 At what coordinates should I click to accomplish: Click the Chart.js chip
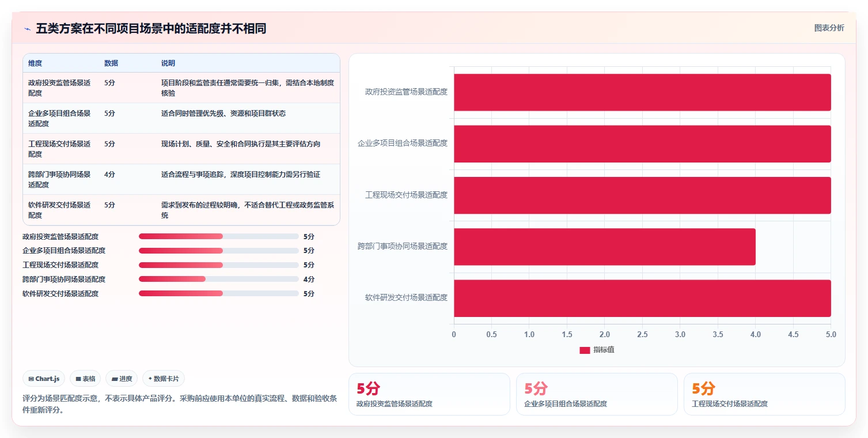pos(44,379)
